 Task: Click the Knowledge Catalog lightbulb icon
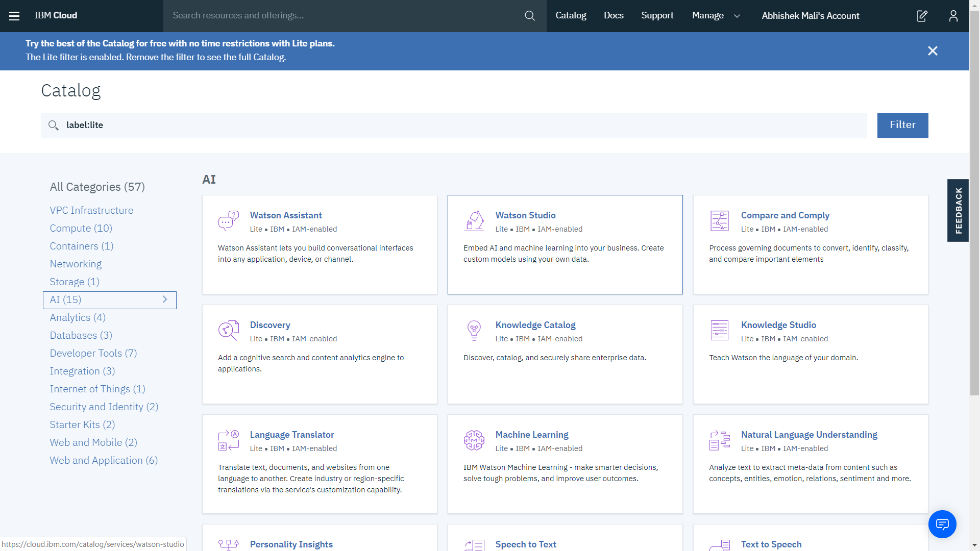[474, 331]
